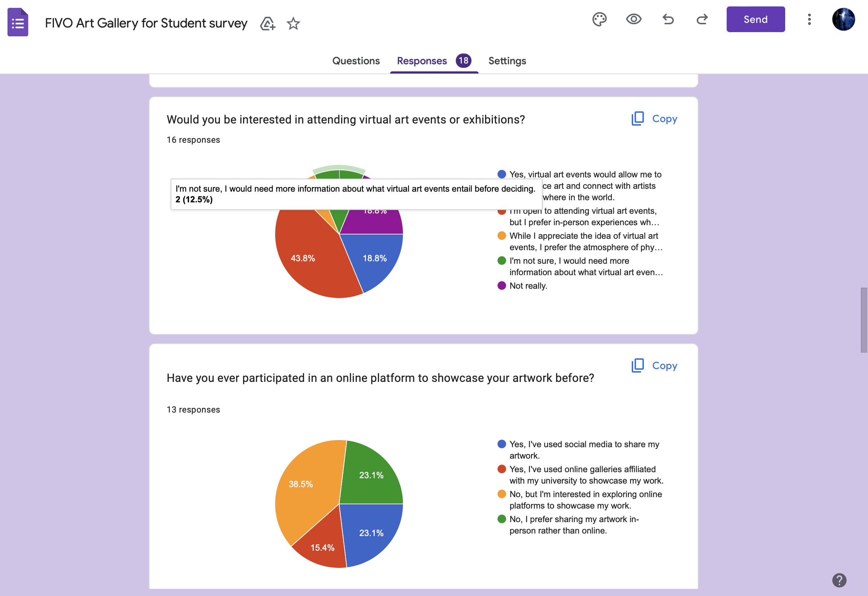Image resolution: width=868 pixels, height=596 pixels.
Task: Click the purple 'Not really.' legend swatch
Action: [x=501, y=286]
